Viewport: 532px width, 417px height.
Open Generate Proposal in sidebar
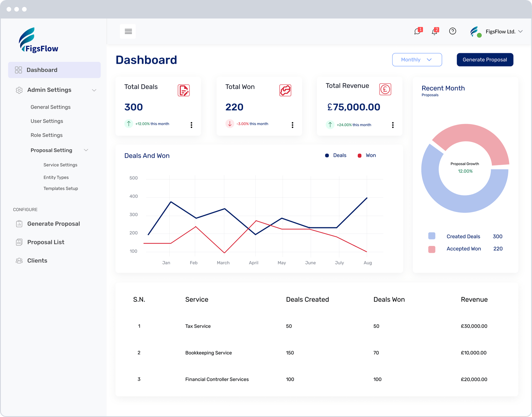(54, 224)
